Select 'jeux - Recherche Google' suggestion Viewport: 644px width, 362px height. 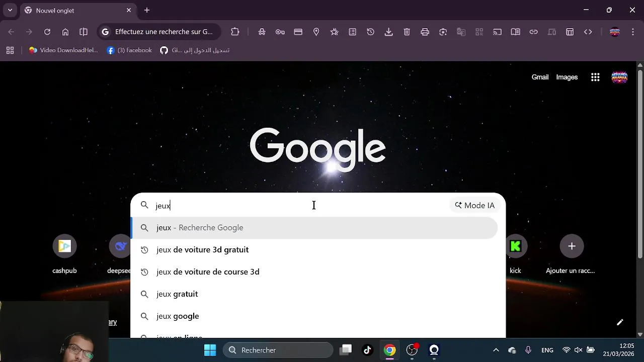(x=314, y=228)
